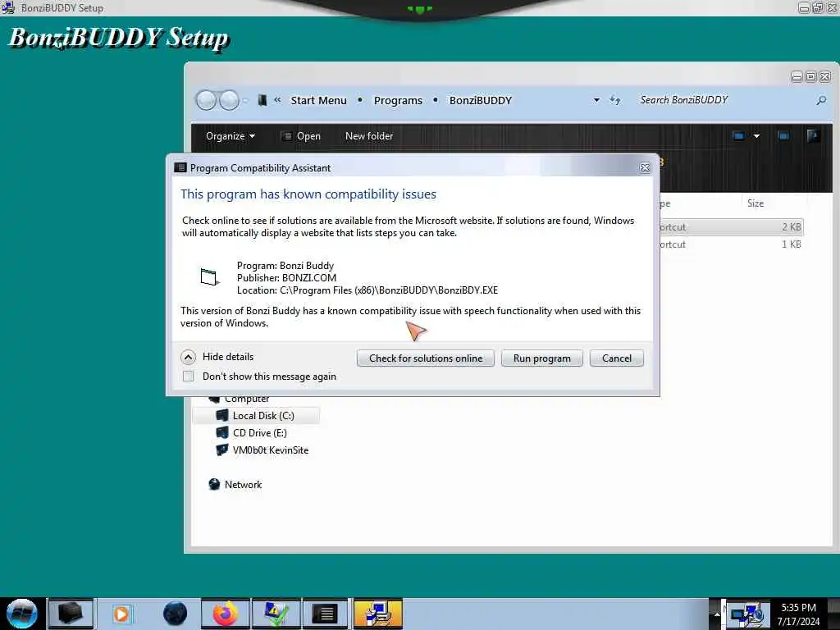Show hidden system tray icons

point(716,614)
